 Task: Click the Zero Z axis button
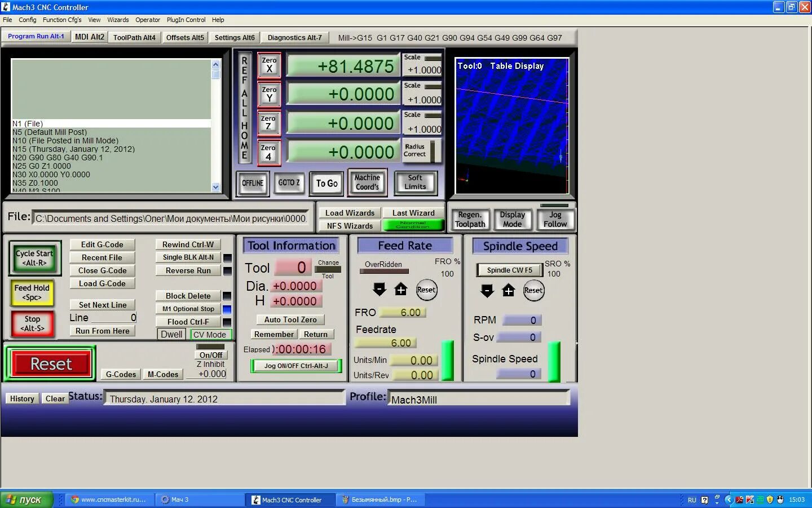(x=268, y=123)
